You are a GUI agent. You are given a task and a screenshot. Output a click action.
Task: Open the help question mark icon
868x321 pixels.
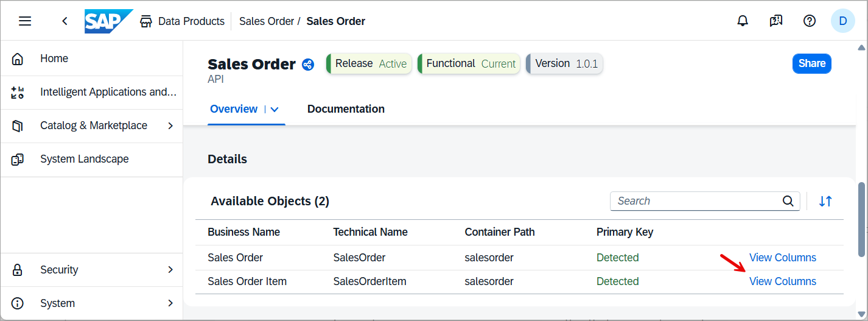809,21
